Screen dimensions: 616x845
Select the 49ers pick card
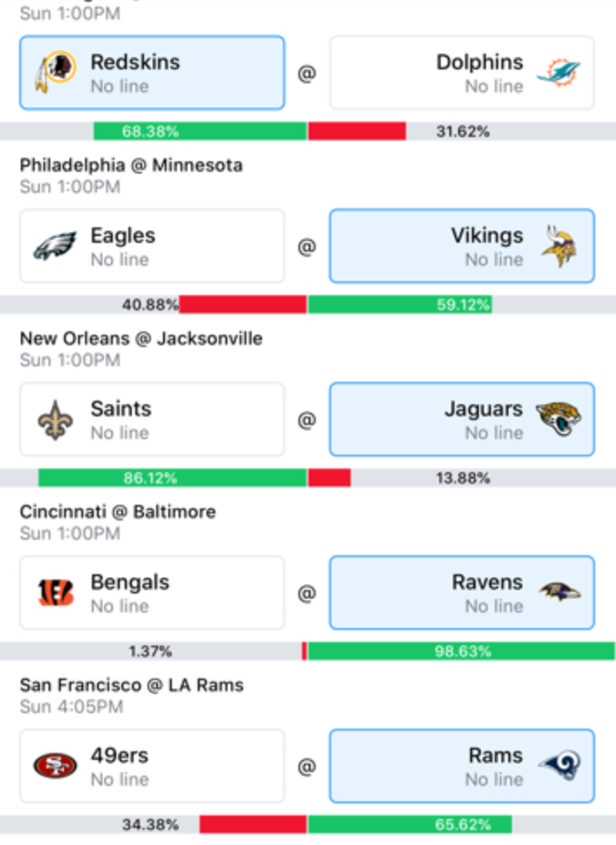[152, 766]
